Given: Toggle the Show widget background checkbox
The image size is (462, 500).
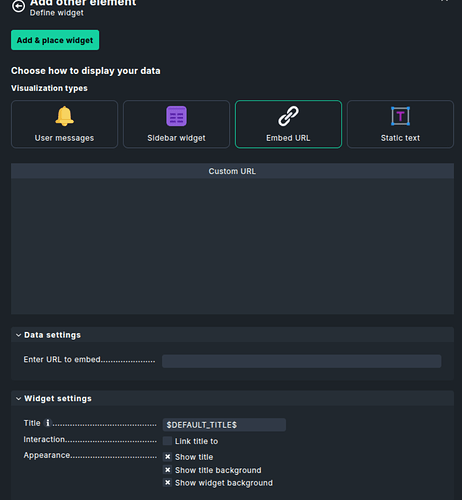Looking at the screenshot, I should [x=167, y=482].
